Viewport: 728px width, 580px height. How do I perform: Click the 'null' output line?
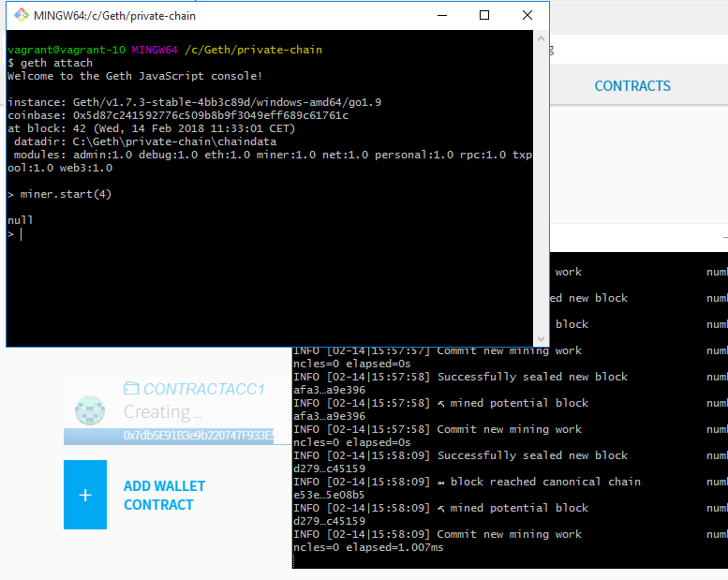click(20, 220)
